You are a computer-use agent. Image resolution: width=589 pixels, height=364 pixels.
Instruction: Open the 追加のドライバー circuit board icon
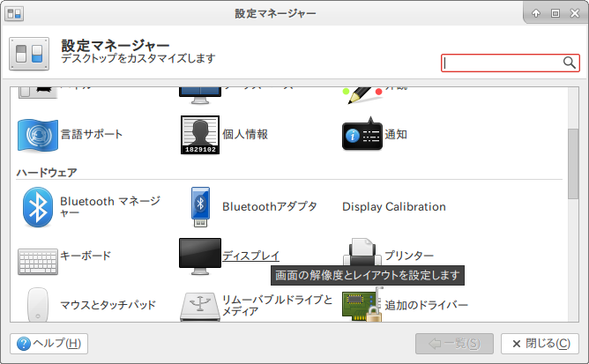[x=362, y=304]
